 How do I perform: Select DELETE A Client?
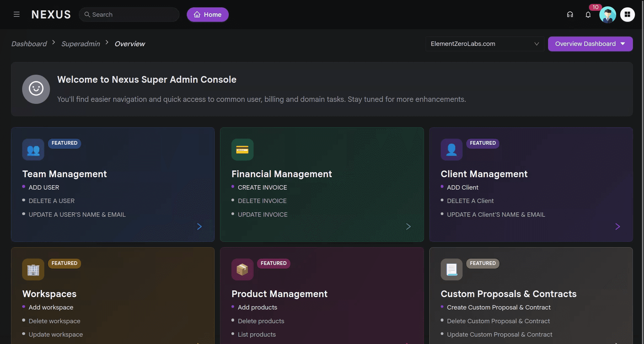(x=470, y=201)
